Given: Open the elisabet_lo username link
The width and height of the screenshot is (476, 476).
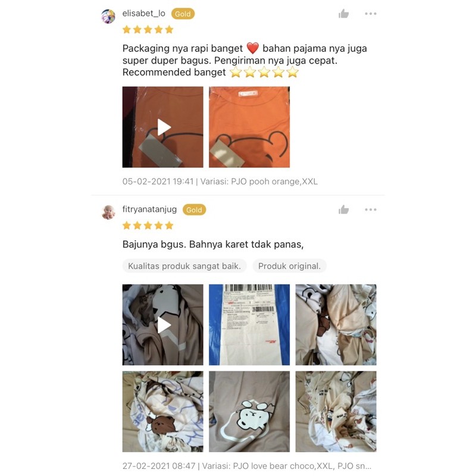Looking at the screenshot, I should click(x=143, y=13).
